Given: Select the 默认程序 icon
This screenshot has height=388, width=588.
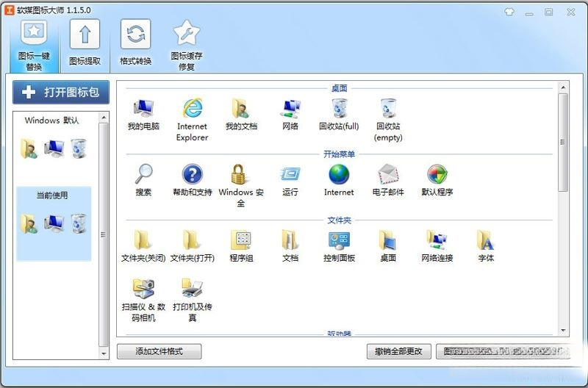Looking at the screenshot, I should click(437, 180).
